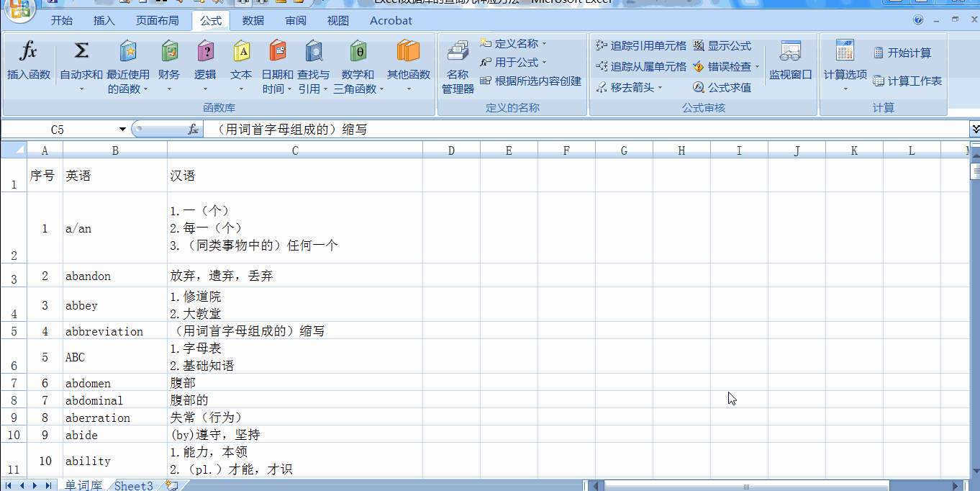The image size is (980, 491).
Task: Click the fx button on the formula bar
Action: point(193,130)
